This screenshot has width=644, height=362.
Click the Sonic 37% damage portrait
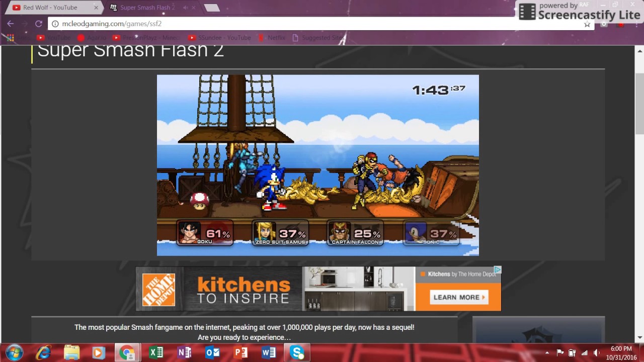[431, 233]
